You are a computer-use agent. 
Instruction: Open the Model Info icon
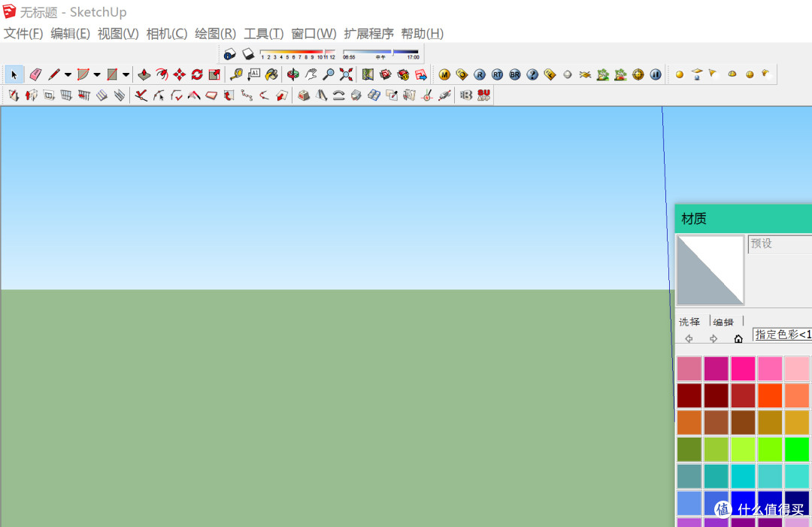(x=229, y=54)
